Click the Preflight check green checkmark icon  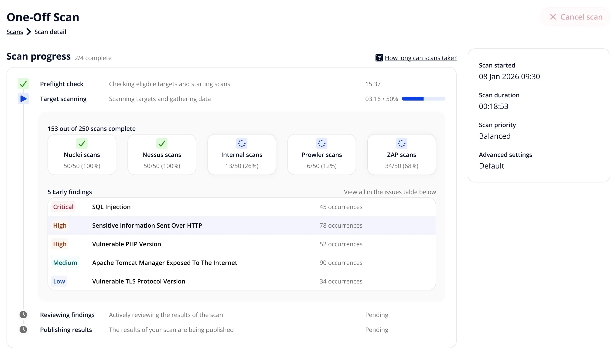[x=23, y=84]
